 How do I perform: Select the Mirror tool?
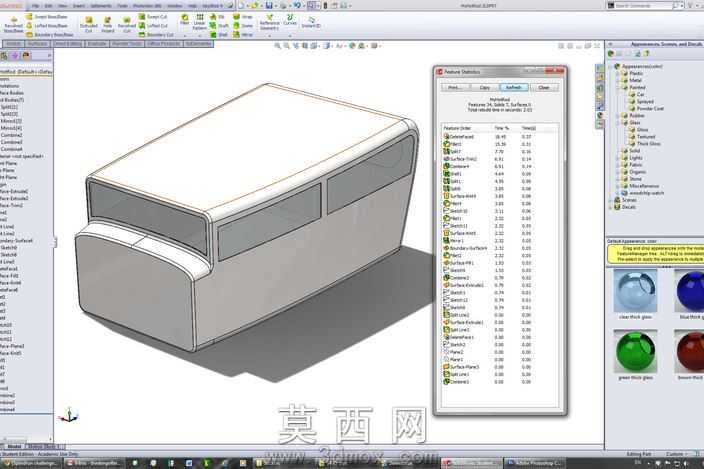(243, 34)
